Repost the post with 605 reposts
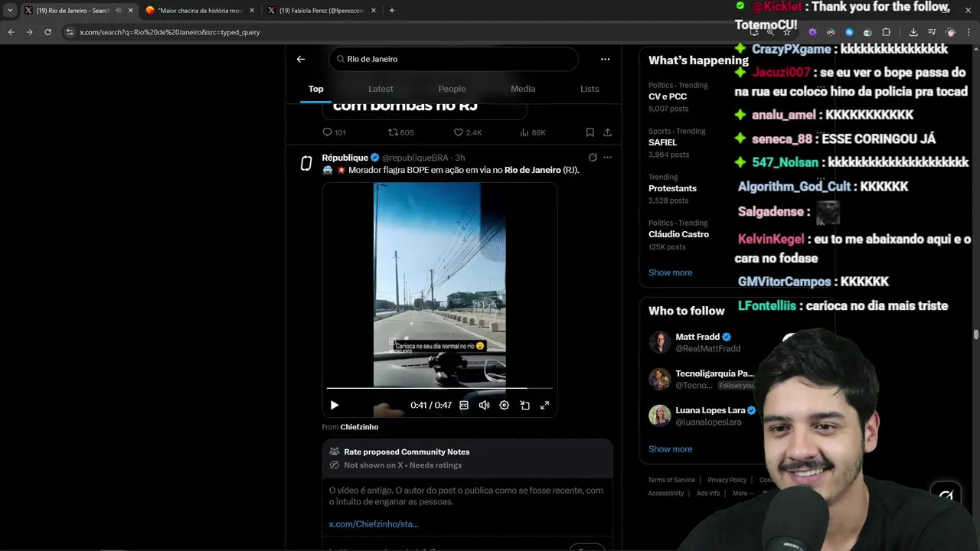 pos(400,132)
